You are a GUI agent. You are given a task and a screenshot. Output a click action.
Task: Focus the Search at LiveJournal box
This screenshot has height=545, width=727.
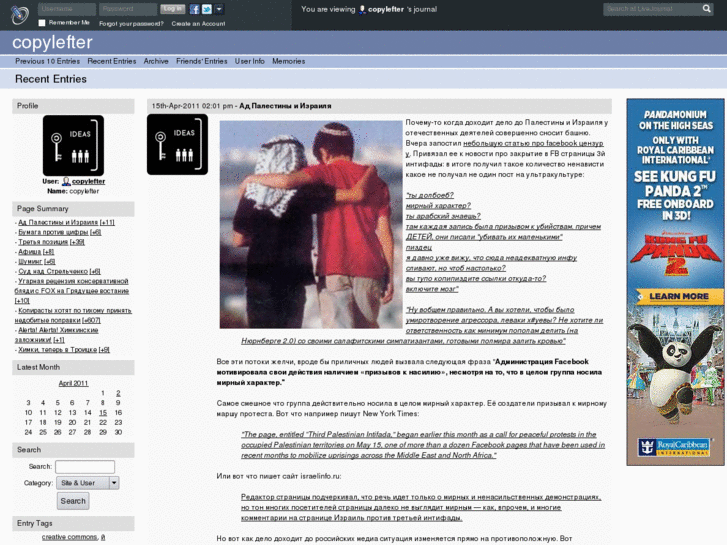tap(652, 9)
